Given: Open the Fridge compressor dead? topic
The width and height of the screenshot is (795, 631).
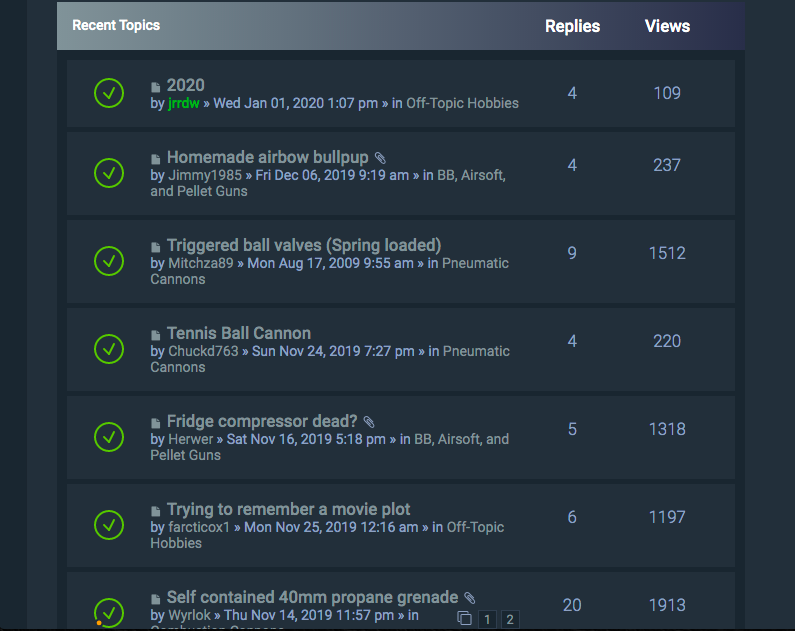Looking at the screenshot, I should pyautogui.click(x=262, y=421).
